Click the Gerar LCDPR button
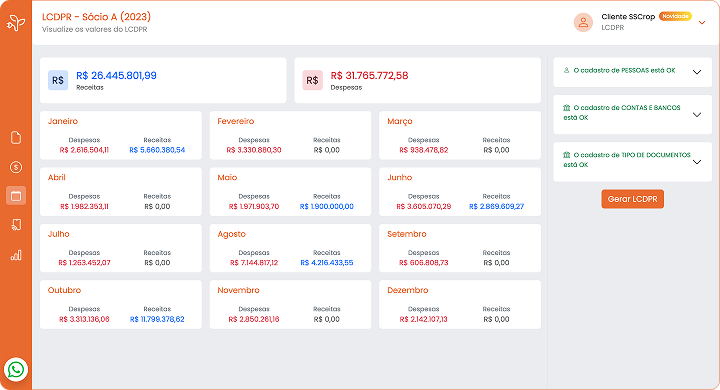The height and width of the screenshot is (390, 720). coord(632,199)
